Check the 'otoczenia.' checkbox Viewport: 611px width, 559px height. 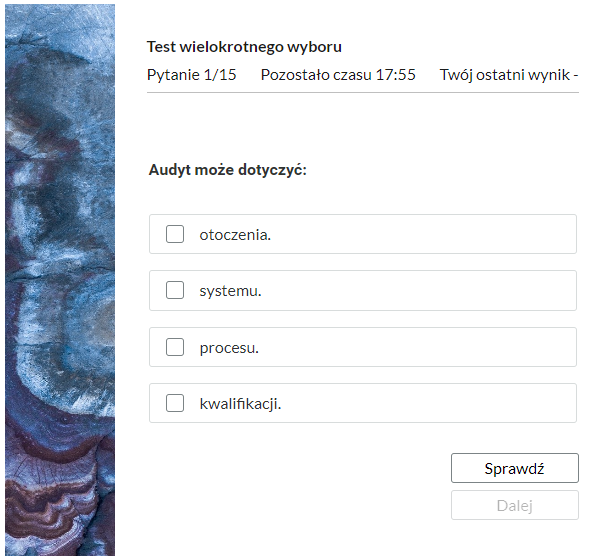point(175,234)
